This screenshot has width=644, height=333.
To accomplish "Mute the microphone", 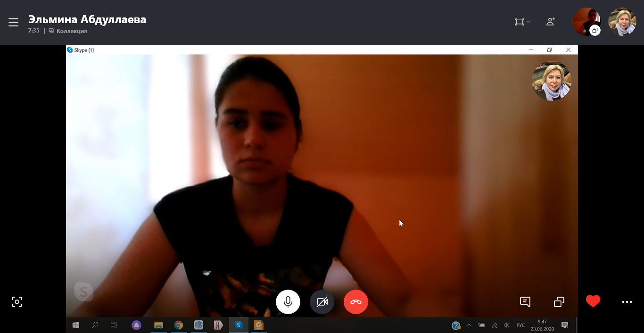I will [288, 302].
